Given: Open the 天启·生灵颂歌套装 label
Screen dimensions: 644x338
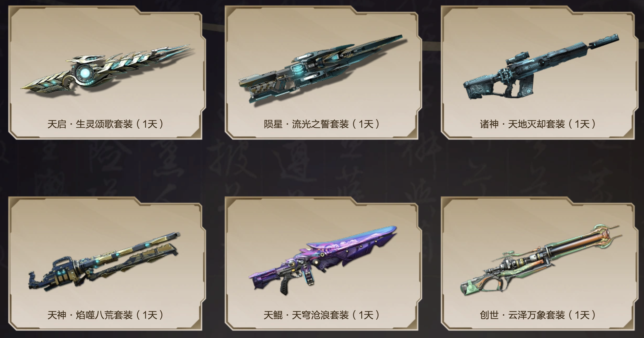Looking at the screenshot, I should pyautogui.click(x=90, y=124).
